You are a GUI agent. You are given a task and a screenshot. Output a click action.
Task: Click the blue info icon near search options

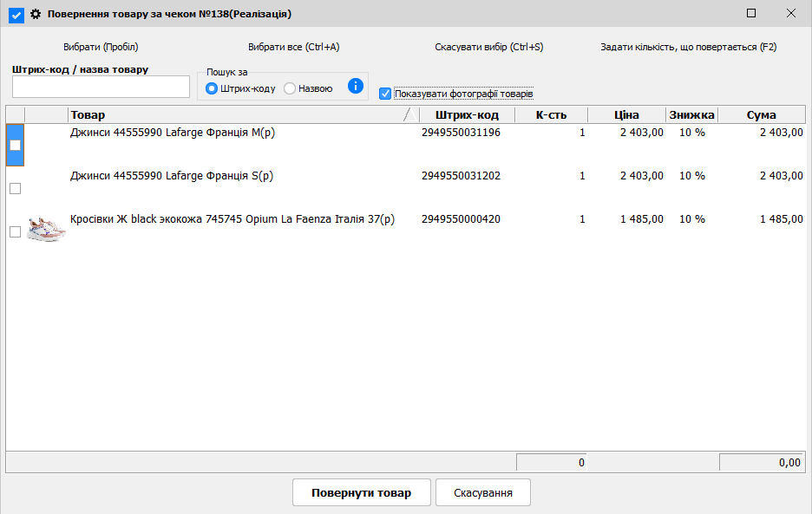(355, 86)
